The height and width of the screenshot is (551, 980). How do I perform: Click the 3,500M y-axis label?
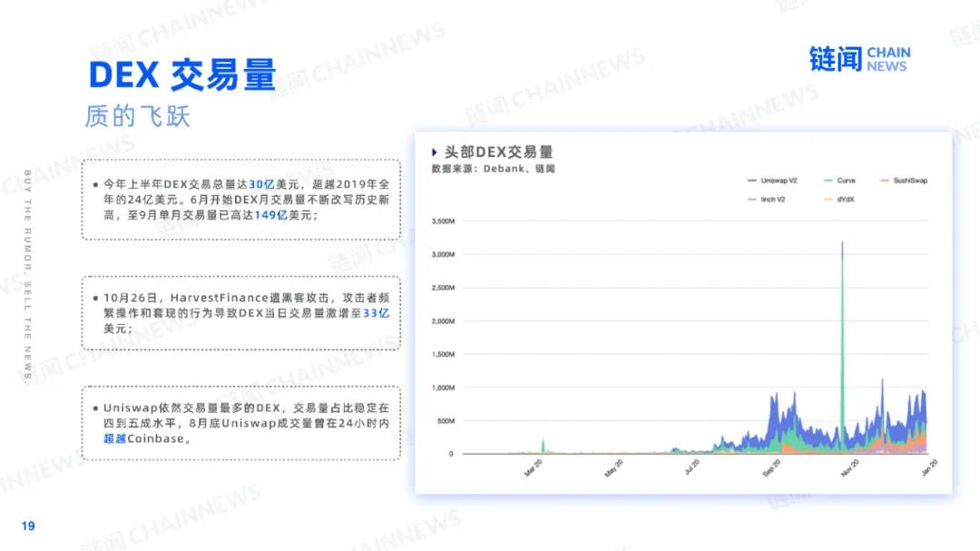point(443,221)
